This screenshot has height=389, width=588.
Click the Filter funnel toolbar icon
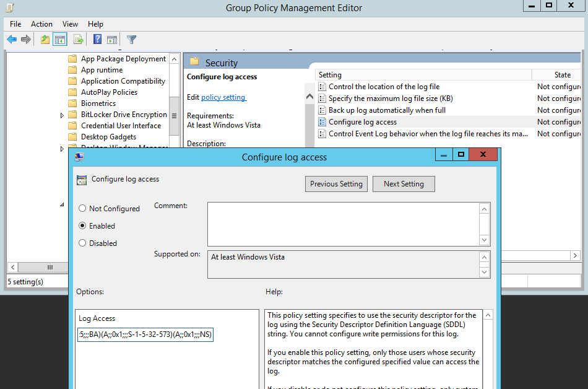pyautogui.click(x=131, y=40)
